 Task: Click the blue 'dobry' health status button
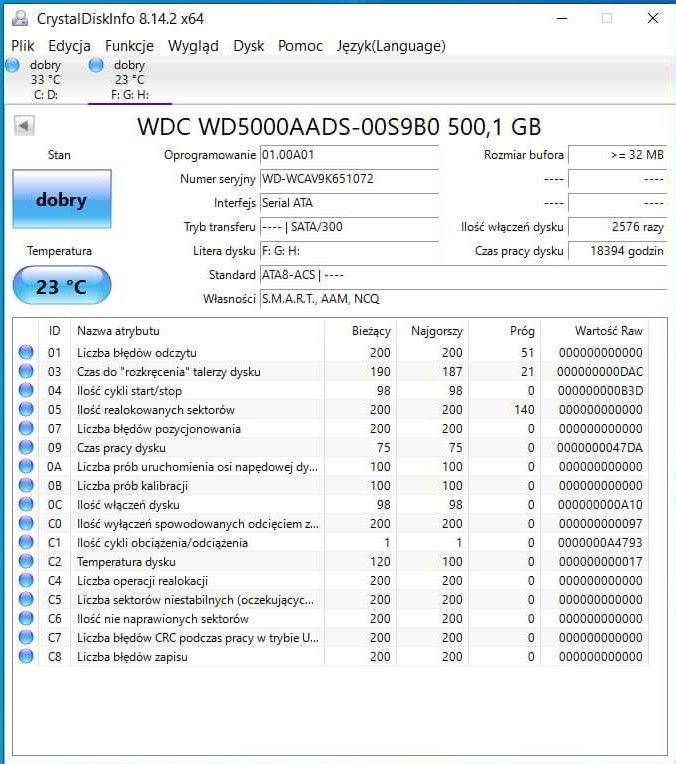pos(62,199)
